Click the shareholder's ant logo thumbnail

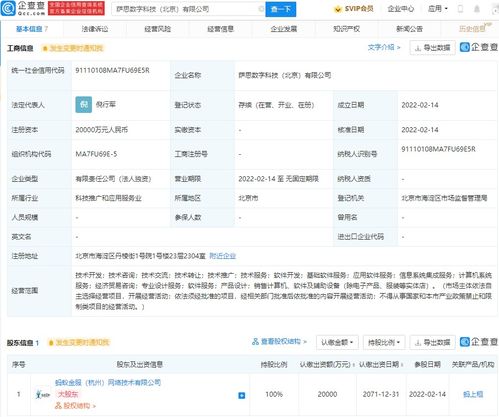43,394
